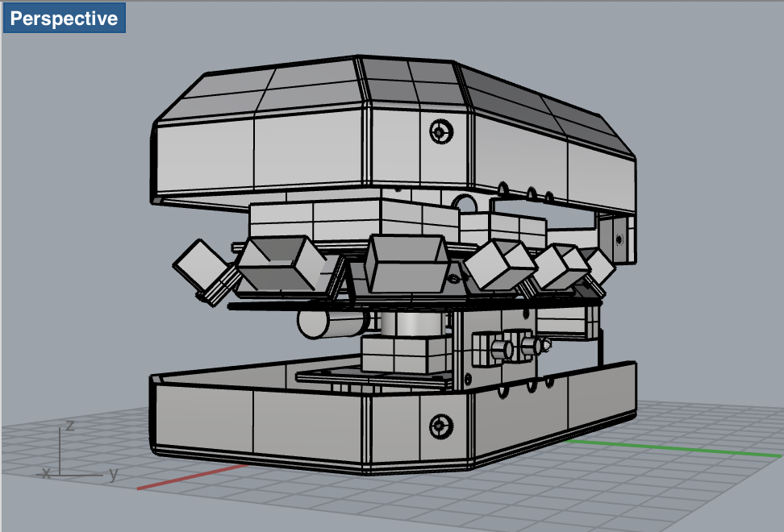Select the screw on lower base front
Viewport: 784px width, 532px height.
tap(441, 426)
